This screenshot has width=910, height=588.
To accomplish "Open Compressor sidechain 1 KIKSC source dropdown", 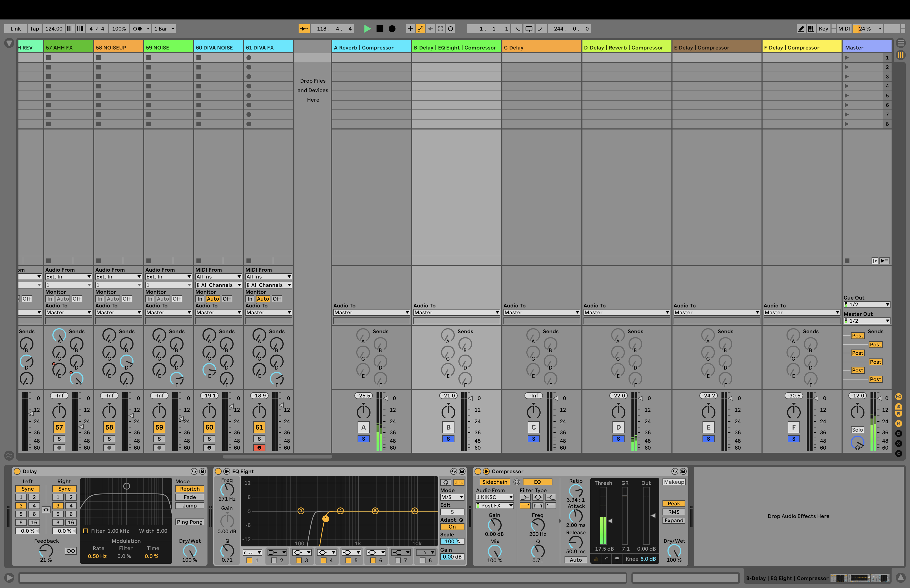I will (x=494, y=497).
